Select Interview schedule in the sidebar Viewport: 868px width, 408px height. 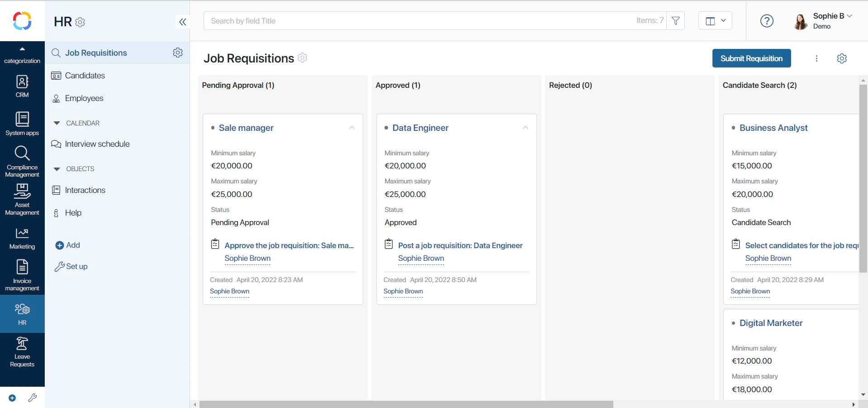pyautogui.click(x=97, y=144)
